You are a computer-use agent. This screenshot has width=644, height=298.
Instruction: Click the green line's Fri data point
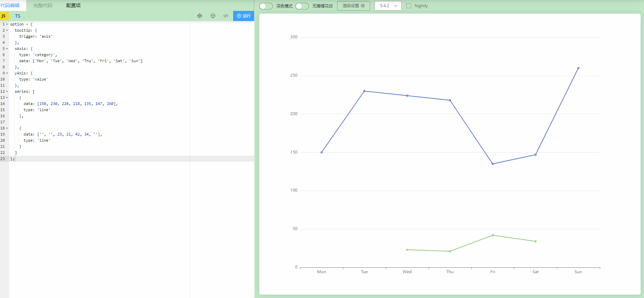[x=492, y=235]
